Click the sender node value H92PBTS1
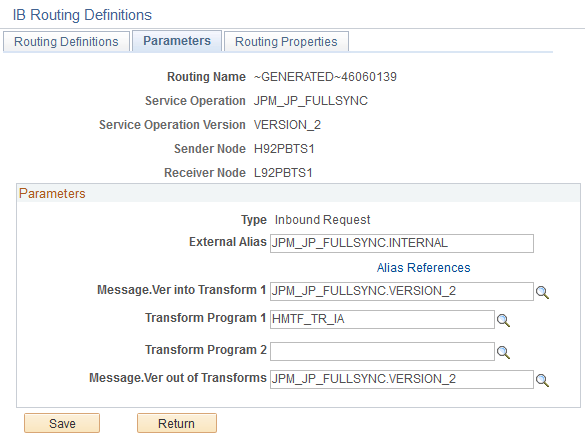 tap(284, 149)
